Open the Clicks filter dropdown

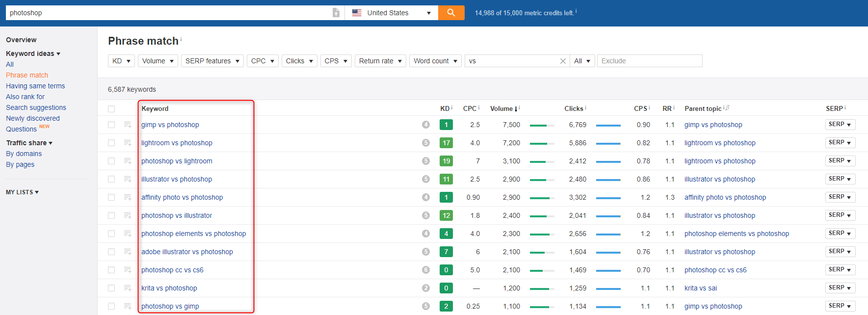(299, 61)
